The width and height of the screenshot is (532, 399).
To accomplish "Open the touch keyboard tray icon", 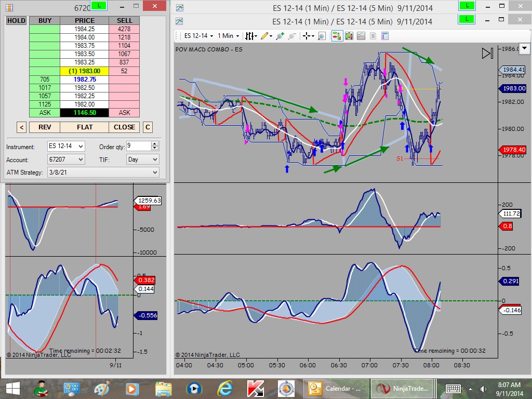I will [x=453, y=389].
